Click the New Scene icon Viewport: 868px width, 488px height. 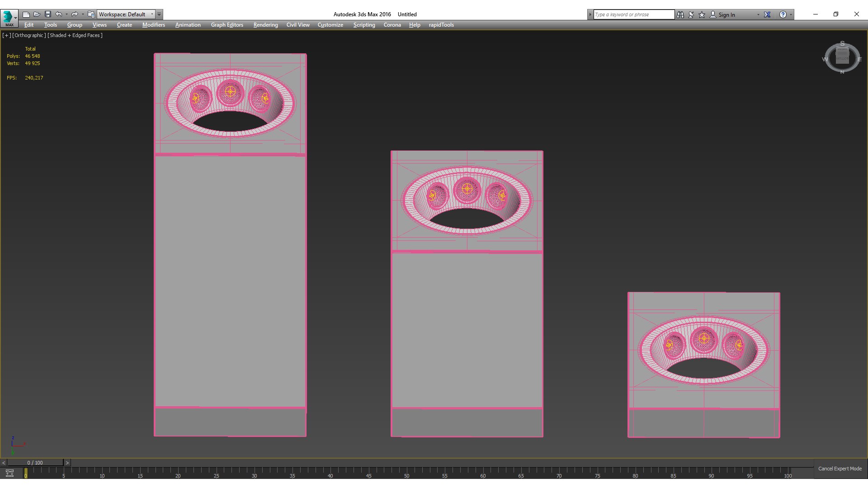coord(26,14)
